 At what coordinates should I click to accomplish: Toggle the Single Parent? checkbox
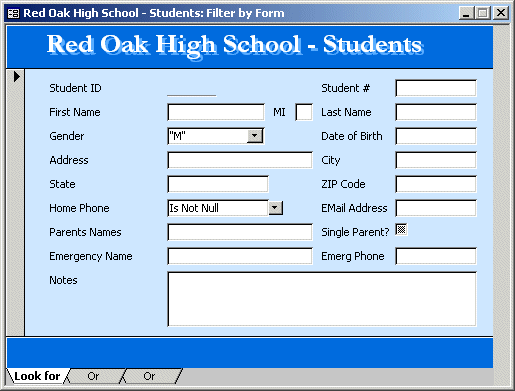401,229
